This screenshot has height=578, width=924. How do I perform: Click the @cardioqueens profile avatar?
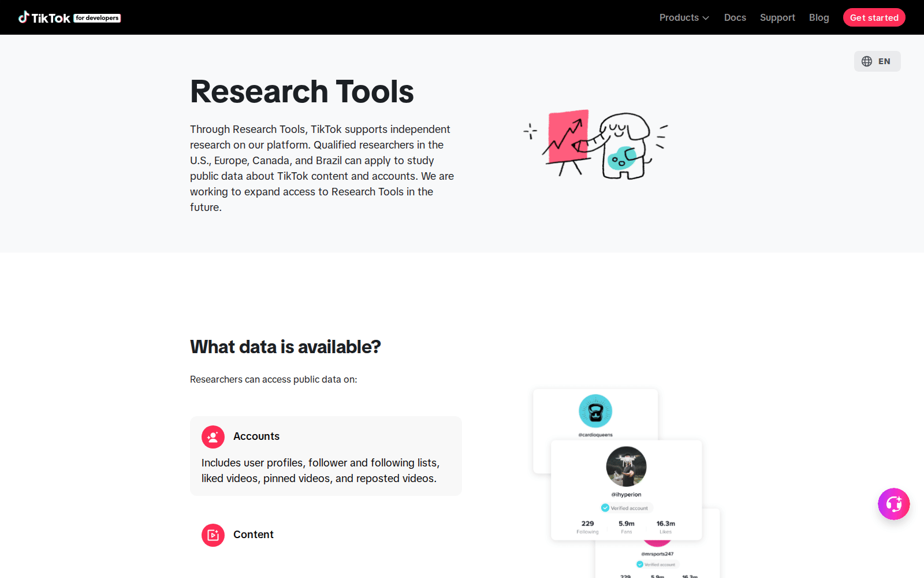coord(595,411)
